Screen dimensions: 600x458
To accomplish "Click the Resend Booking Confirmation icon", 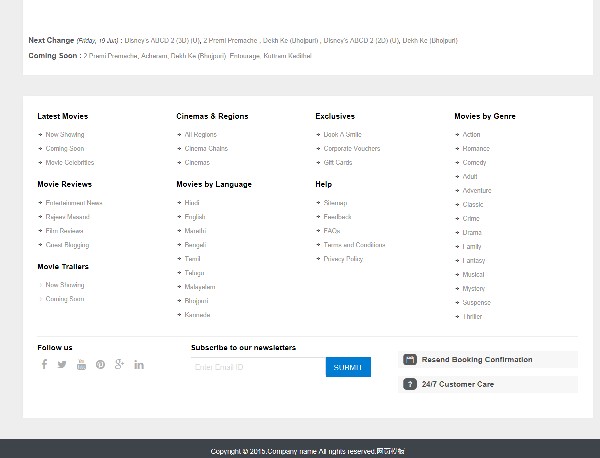I will 410,359.
